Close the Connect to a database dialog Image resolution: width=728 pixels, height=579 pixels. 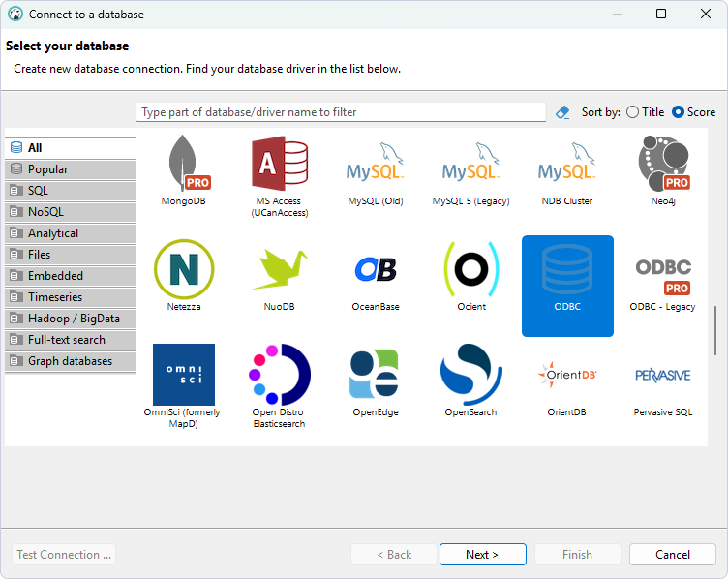point(705,14)
